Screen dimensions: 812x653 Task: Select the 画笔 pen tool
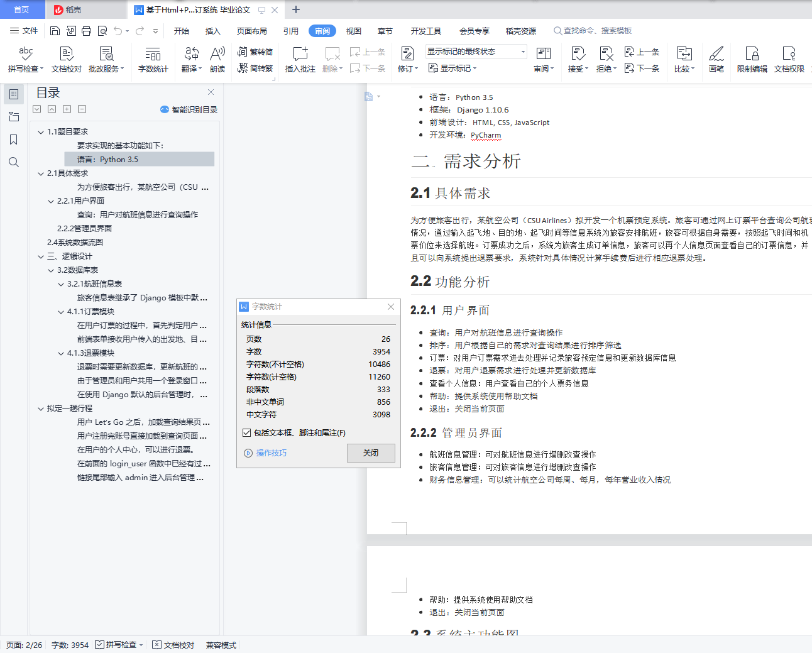coord(716,60)
